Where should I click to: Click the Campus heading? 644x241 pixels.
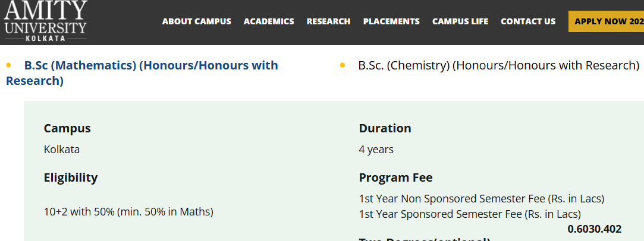[67, 128]
